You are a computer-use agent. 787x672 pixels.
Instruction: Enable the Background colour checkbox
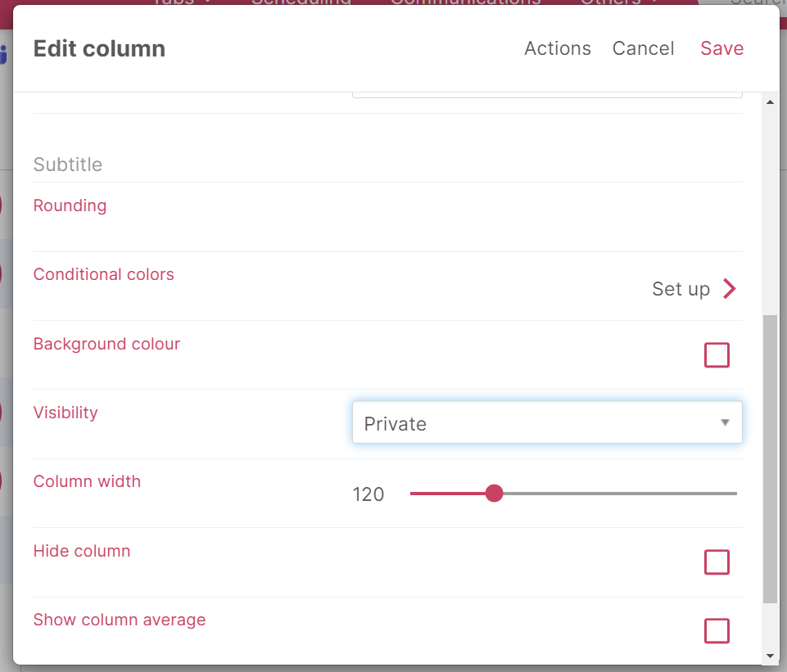[x=717, y=355]
